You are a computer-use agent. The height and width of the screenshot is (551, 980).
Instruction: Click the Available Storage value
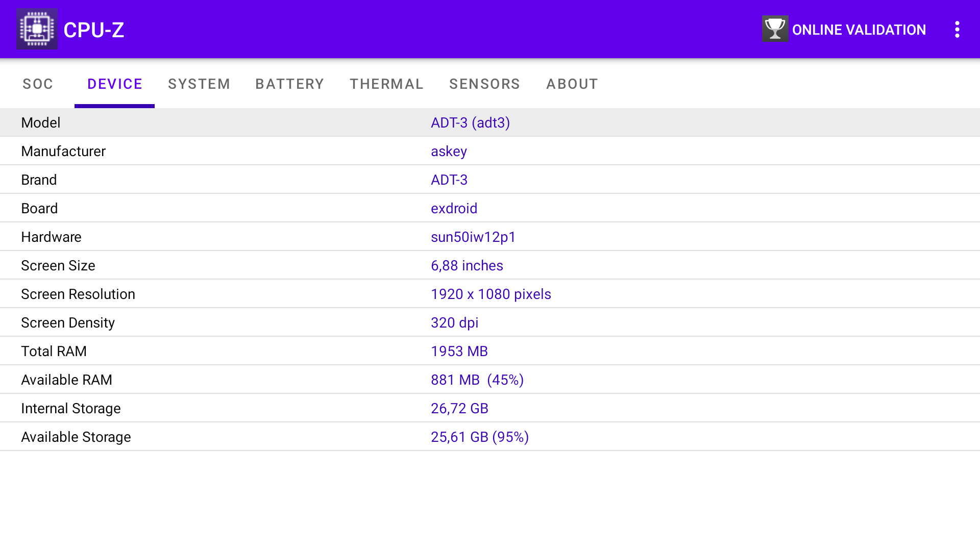(479, 437)
